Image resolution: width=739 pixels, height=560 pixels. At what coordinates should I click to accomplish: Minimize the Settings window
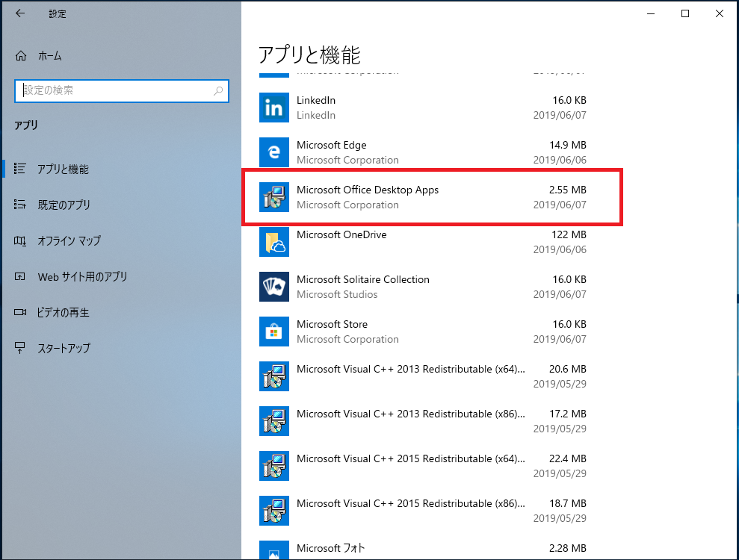(651, 13)
